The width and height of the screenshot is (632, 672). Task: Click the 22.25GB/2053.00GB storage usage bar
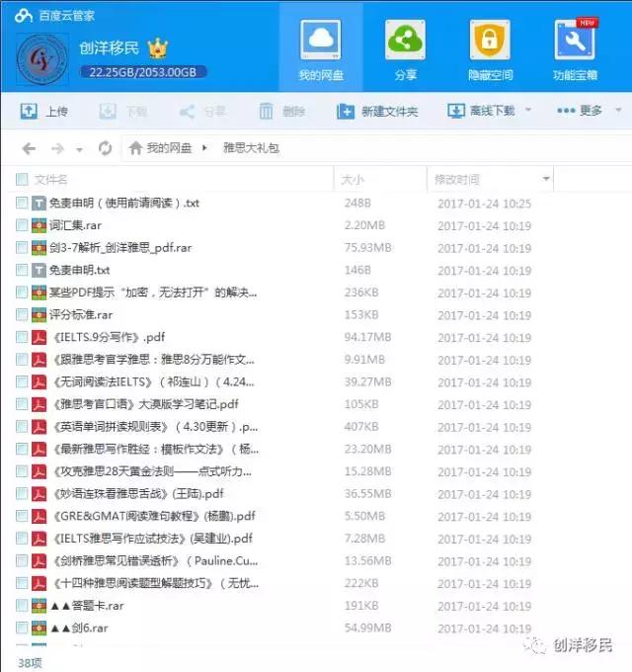tap(143, 72)
